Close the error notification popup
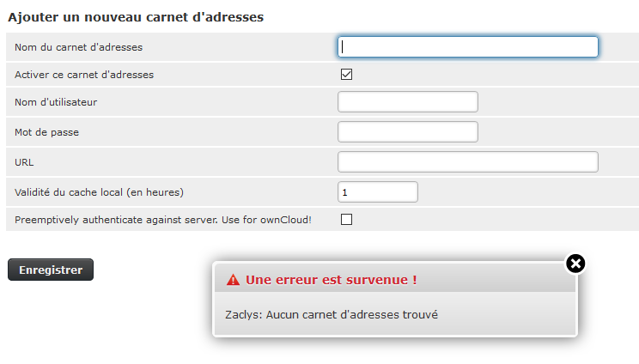The image size is (639, 364). 576,264
